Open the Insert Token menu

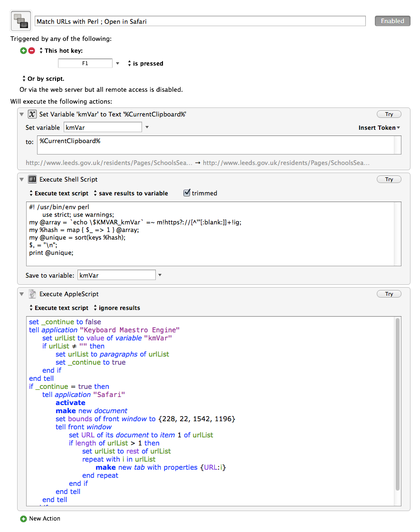point(379,127)
